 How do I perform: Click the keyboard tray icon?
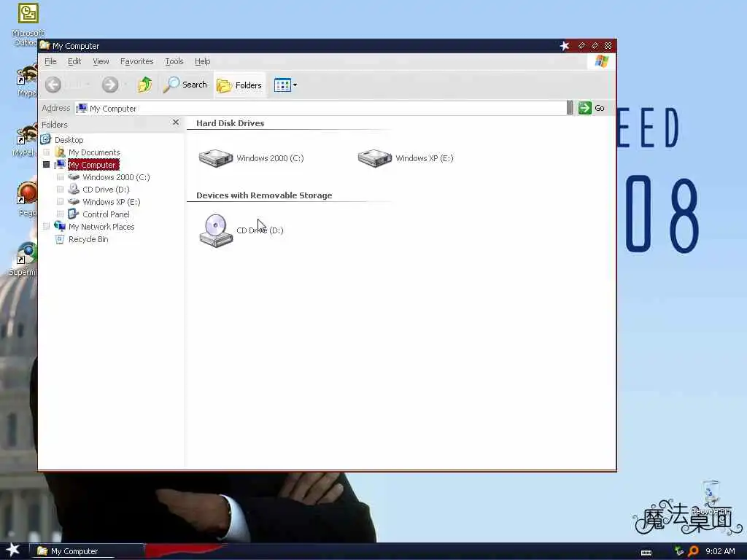pos(646,553)
